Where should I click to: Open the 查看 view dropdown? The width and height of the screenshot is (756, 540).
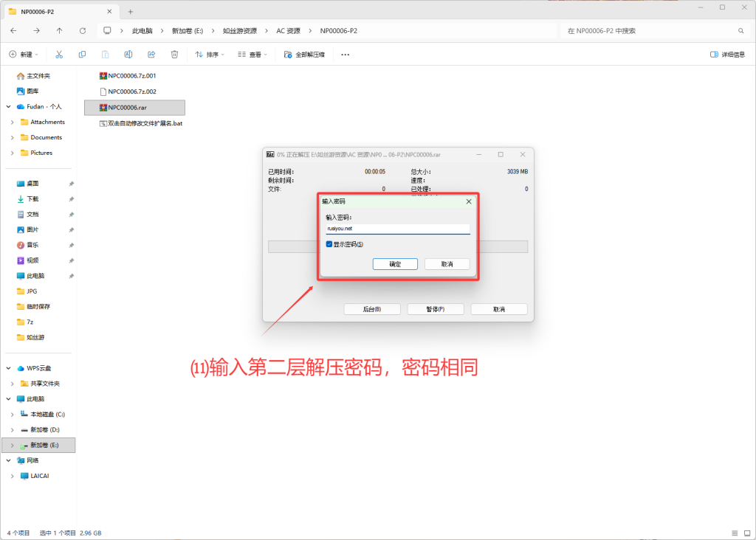[252, 55]
